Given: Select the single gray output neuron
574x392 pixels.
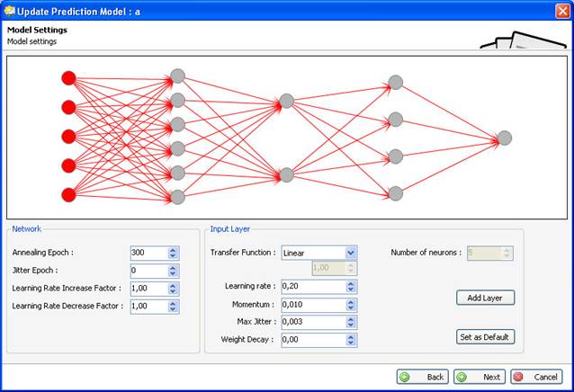Looking at the screenshot, I should pyautogui.click(x=505, y=138).
